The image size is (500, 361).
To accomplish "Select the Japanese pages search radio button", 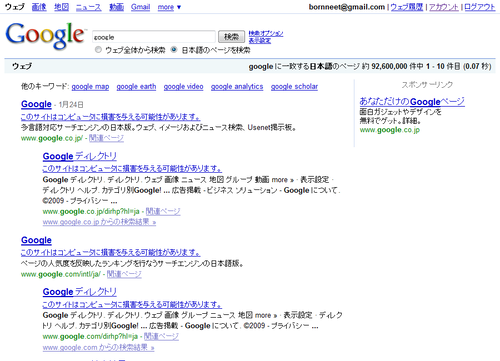I will point(174,50).
